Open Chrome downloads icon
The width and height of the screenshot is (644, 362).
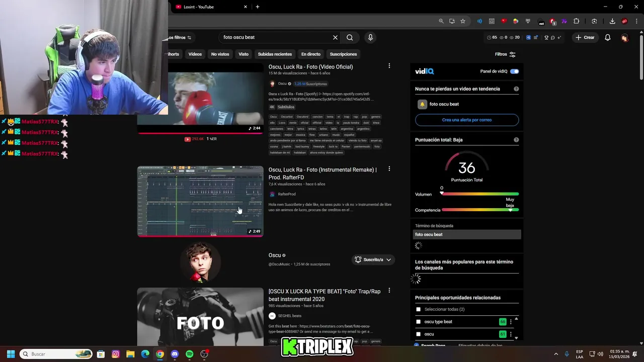pyautogui.click(x=612, y=21)
